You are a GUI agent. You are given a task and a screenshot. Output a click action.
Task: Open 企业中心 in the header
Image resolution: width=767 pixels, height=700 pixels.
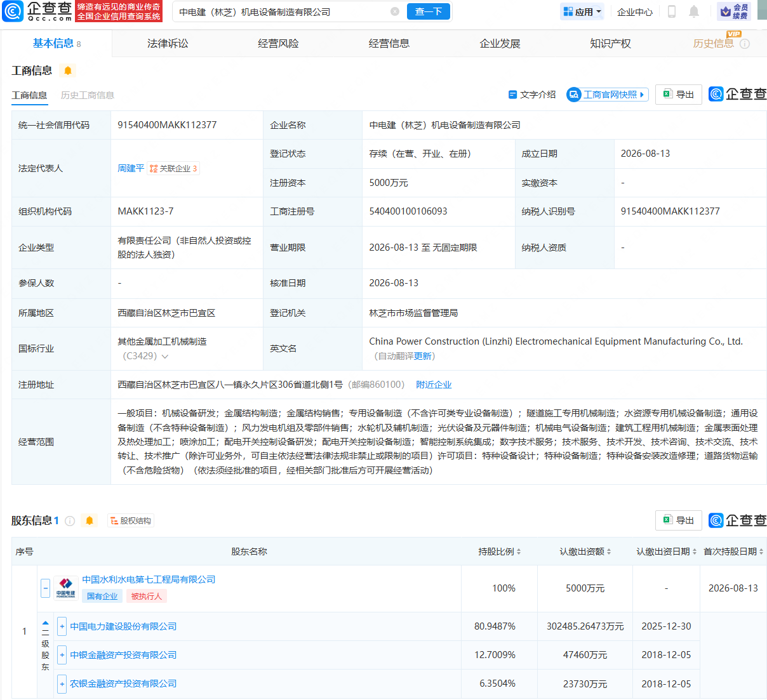635,12
